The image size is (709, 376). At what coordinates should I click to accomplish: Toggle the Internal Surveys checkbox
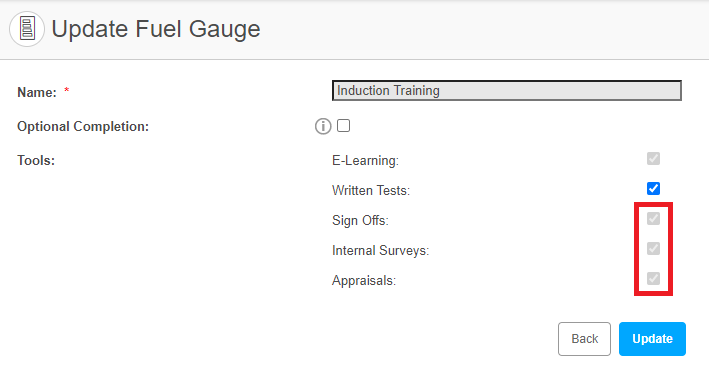pyautogui.click(x=653, y=249)
